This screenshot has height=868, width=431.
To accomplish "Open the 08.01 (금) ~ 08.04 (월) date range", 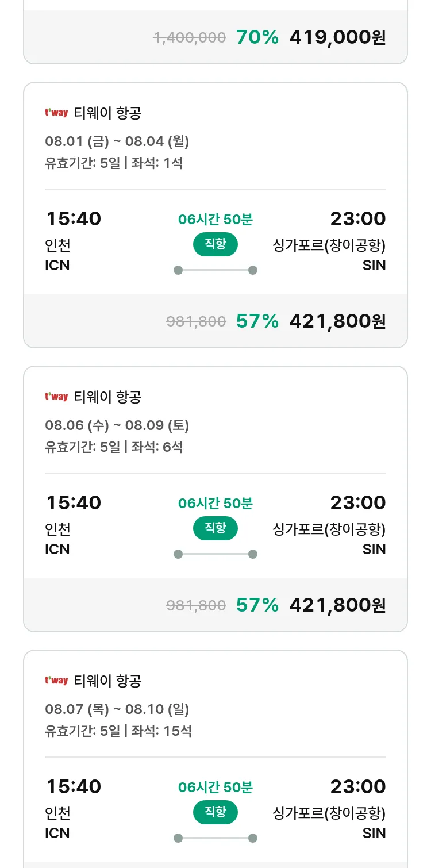I will click(117, 141).
